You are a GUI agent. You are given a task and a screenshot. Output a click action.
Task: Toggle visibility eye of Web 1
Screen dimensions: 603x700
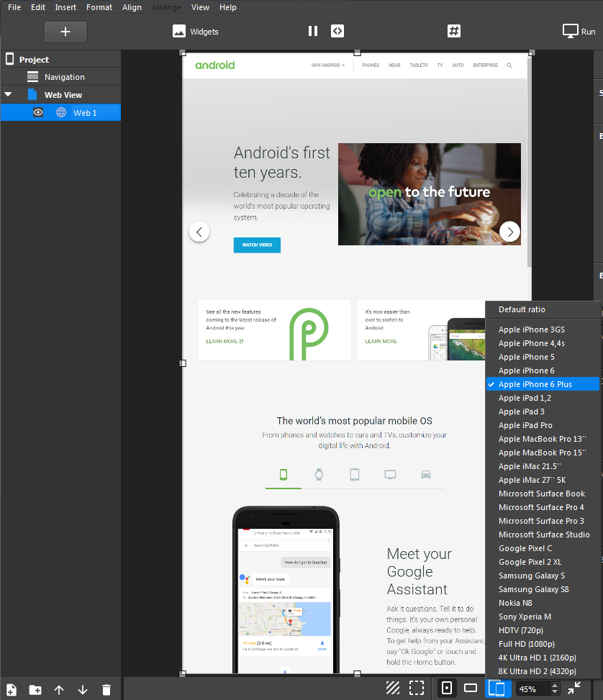click(38, 112)
